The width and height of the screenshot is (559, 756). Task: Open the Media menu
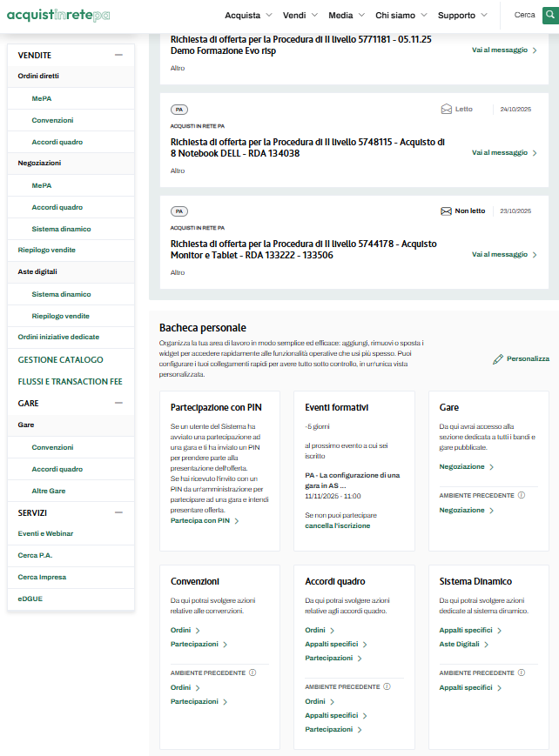346,15
